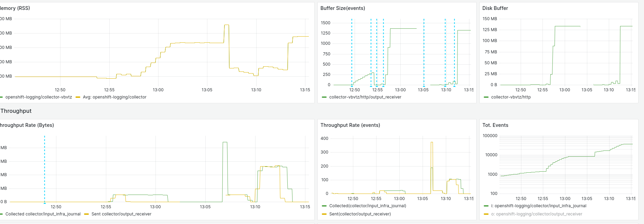Viewport: 644px width, 224px height.
Task: Show only the Collected(collector/input_infra_journal) events series
Action: pyautogui.click(x=368, y=206)
